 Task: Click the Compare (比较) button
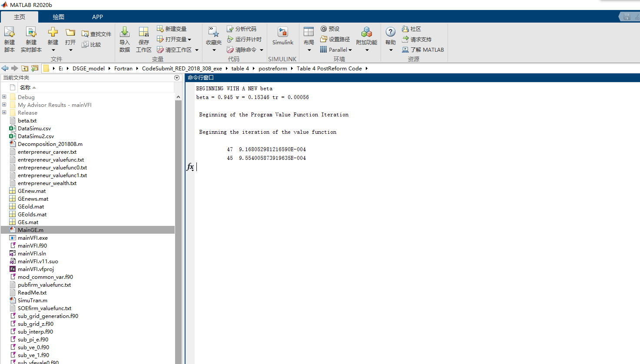point(92,44)
